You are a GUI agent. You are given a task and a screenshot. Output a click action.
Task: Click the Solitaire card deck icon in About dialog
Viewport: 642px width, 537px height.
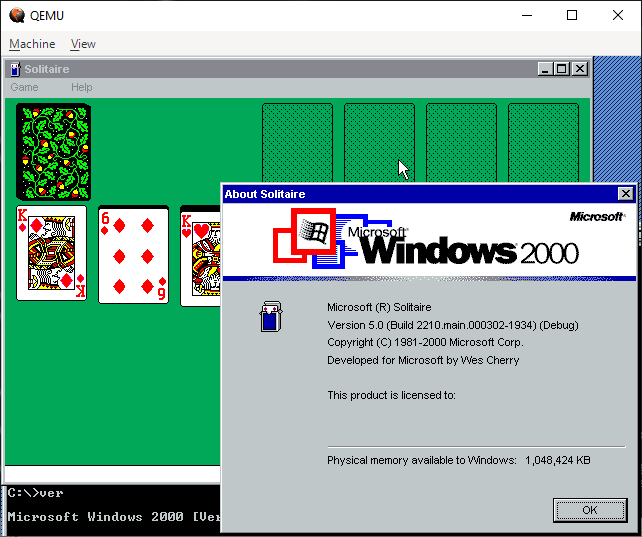coord(271,316)
